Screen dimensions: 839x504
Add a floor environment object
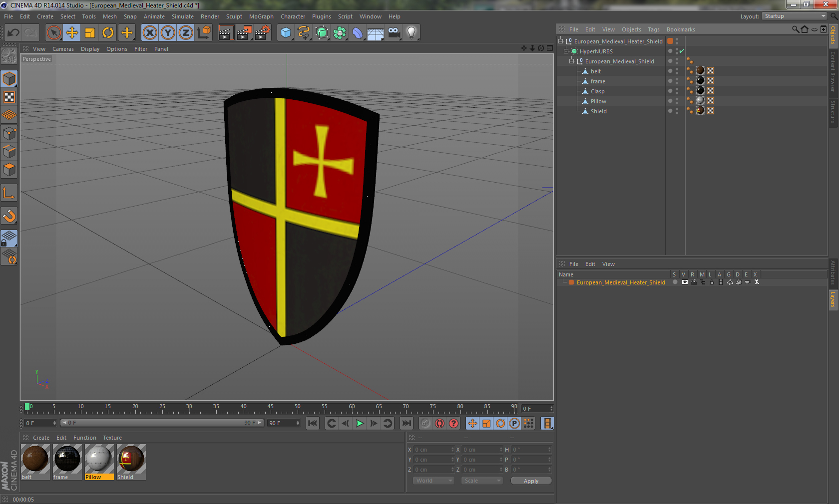[376, 33]
